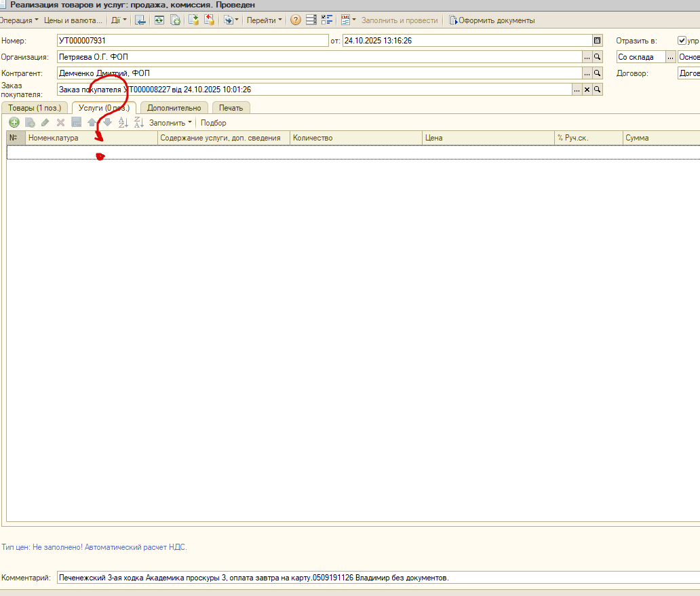Image resolution: width=700 pixels, height=596 pixels.
Task: Click the go-to-list icon after Дії
Action: [140, 20]
